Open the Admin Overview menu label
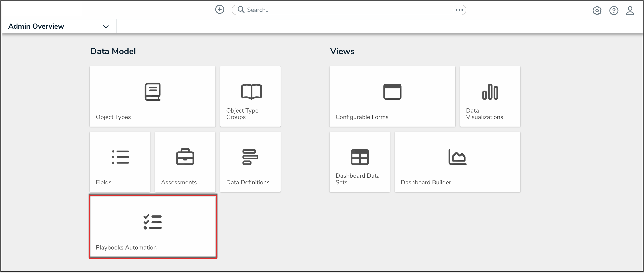This screenshot has height=273, width=644. point(36,26)
